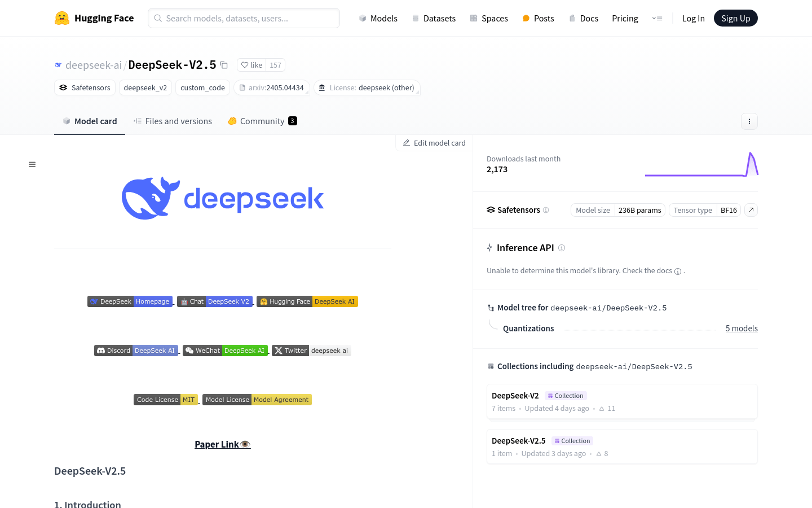812x508 pixels.
Task: Click the DeepSeek-V2 collection's upvote count 11
Action: pyautogui.click(x=607, y=408)
